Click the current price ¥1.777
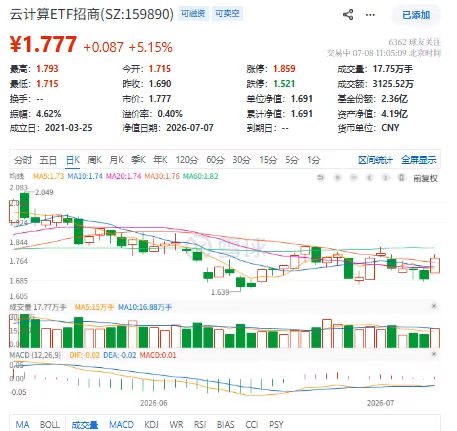Screen dimensions: 457x431 [44, 44]
